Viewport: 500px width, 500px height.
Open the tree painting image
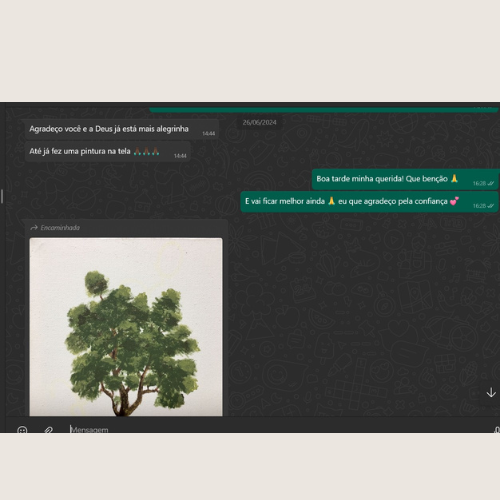pos(126,327)
